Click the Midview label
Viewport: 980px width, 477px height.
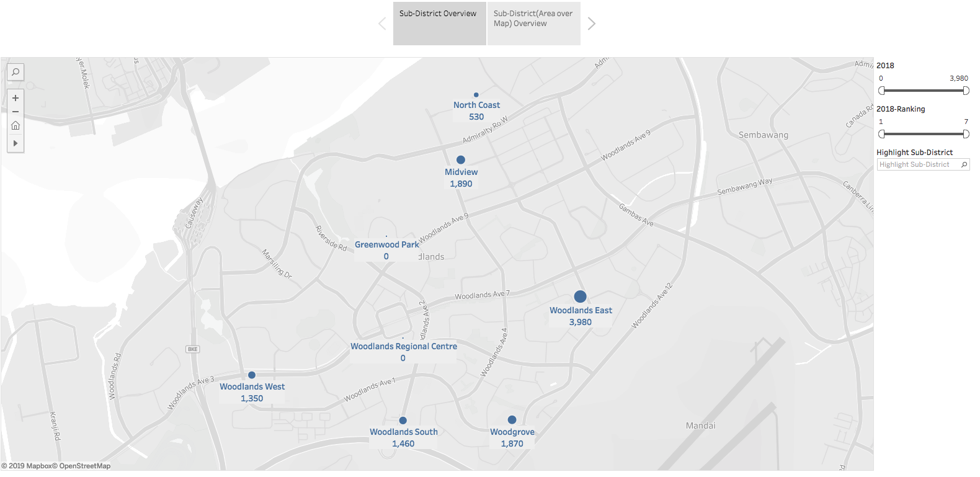point(461,172)
